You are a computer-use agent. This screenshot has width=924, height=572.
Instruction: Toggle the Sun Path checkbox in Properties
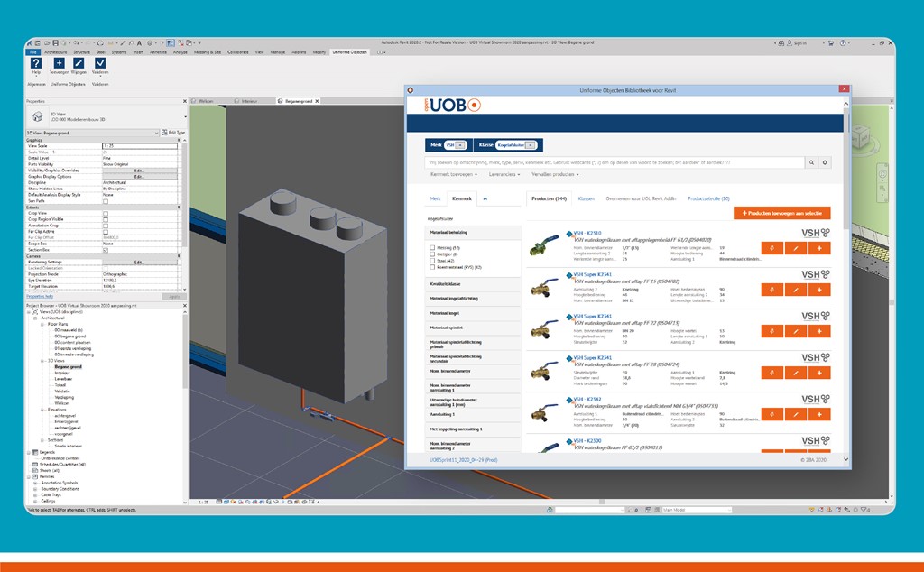tap(106, 201)
